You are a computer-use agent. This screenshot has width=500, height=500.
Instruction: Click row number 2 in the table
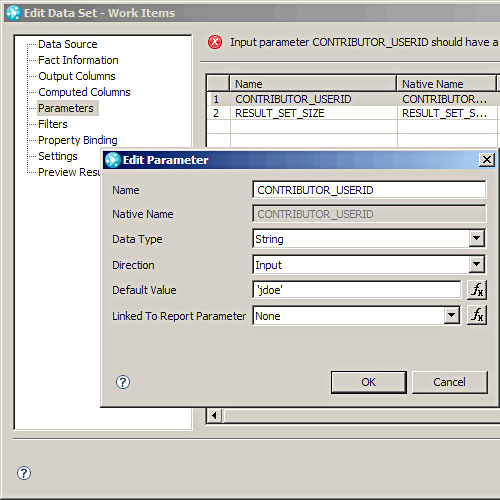click(216, 113)
